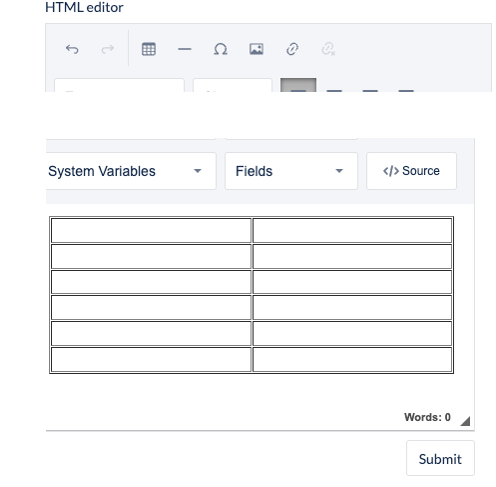This screenshot has width=496, height=487.
Task: Select the bottom-left table cell
Action: click(x=151, y=359)
